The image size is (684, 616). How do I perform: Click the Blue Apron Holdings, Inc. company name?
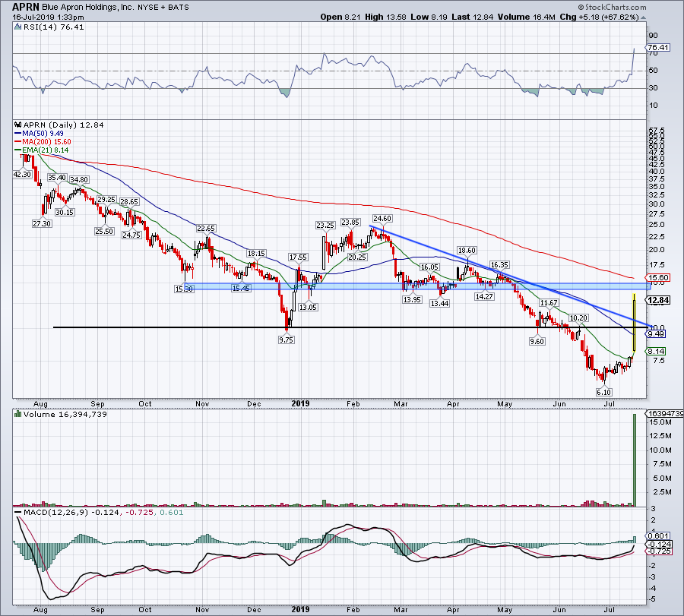pyautogui.click(x=89, y=7)
